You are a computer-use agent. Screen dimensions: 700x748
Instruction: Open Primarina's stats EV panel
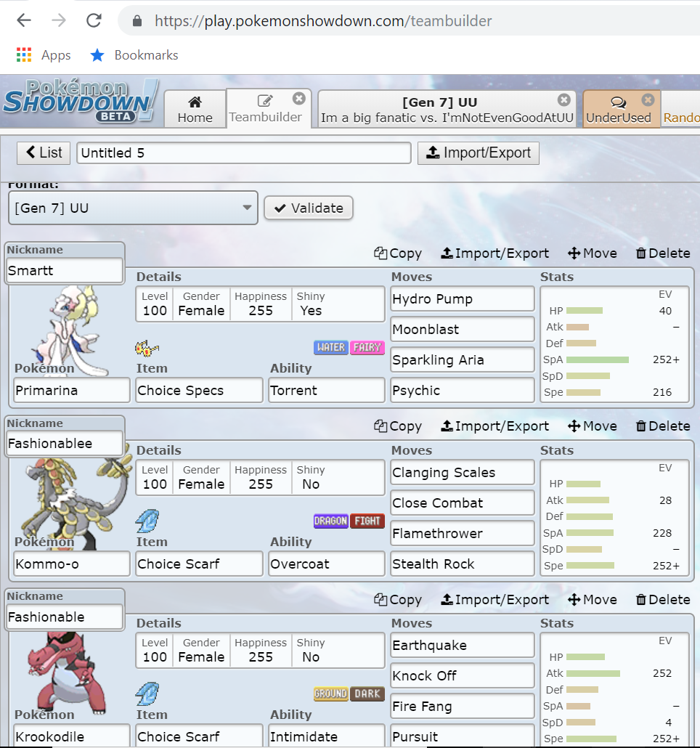pos(614,344)
